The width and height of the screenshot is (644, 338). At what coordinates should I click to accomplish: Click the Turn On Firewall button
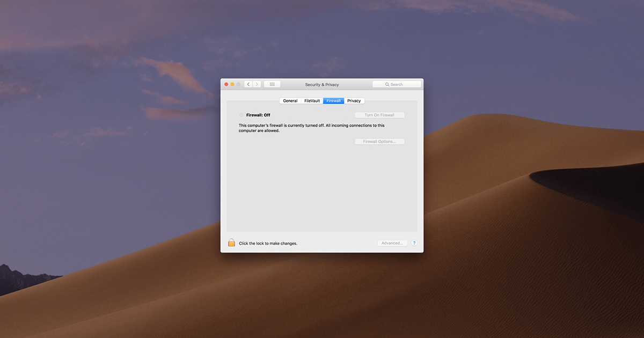379,115
